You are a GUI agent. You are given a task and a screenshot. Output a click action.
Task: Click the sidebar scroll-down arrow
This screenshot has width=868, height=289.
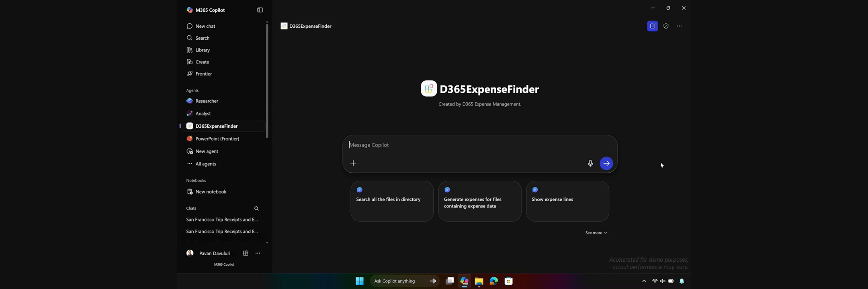point(267,243)
